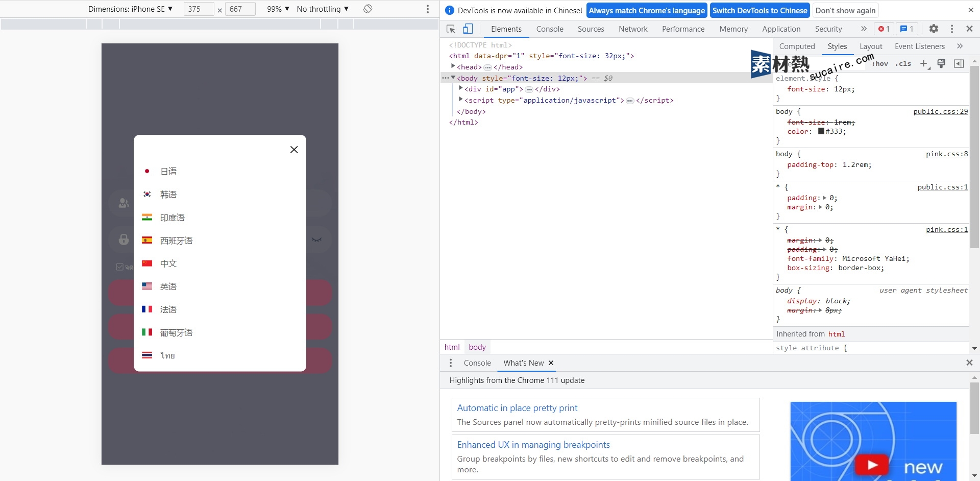The width and height of the screenshot is (980, 481).
Task: Switch to the Computed styles tab
Action: [797, 46]
